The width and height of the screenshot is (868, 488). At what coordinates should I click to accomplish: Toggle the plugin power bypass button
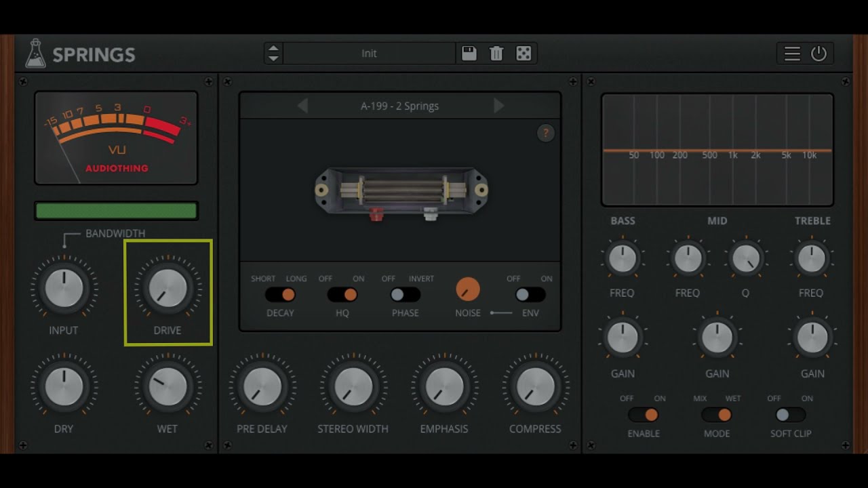[x=819, y=54]
